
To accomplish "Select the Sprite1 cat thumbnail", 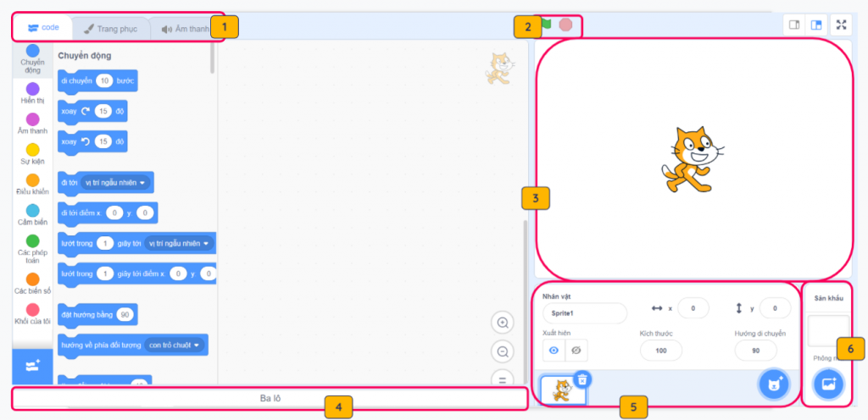I will coord(563,391).
